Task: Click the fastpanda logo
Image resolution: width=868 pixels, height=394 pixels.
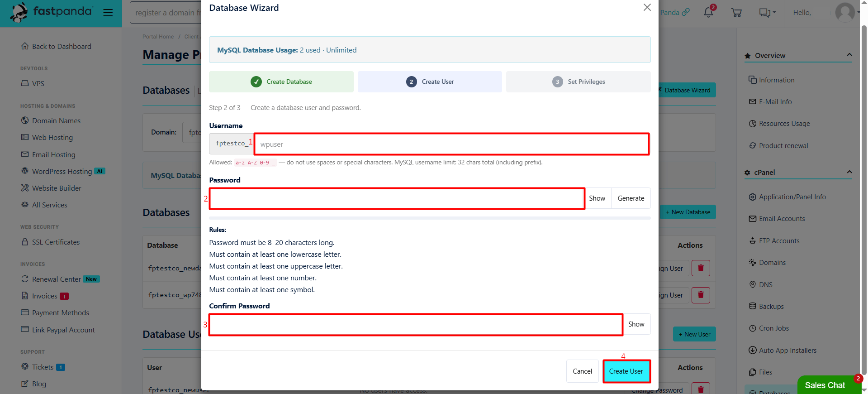Action: pos(52,12)
